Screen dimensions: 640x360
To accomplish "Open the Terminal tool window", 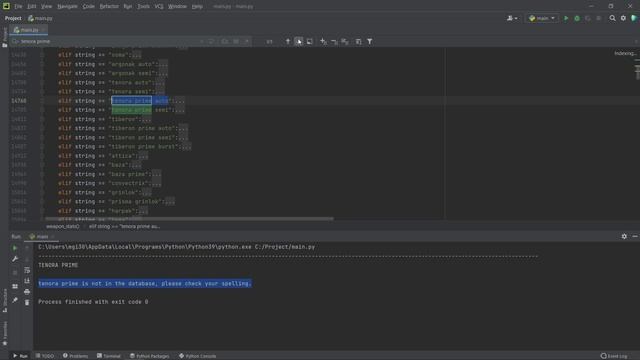I will click(109, 356).
